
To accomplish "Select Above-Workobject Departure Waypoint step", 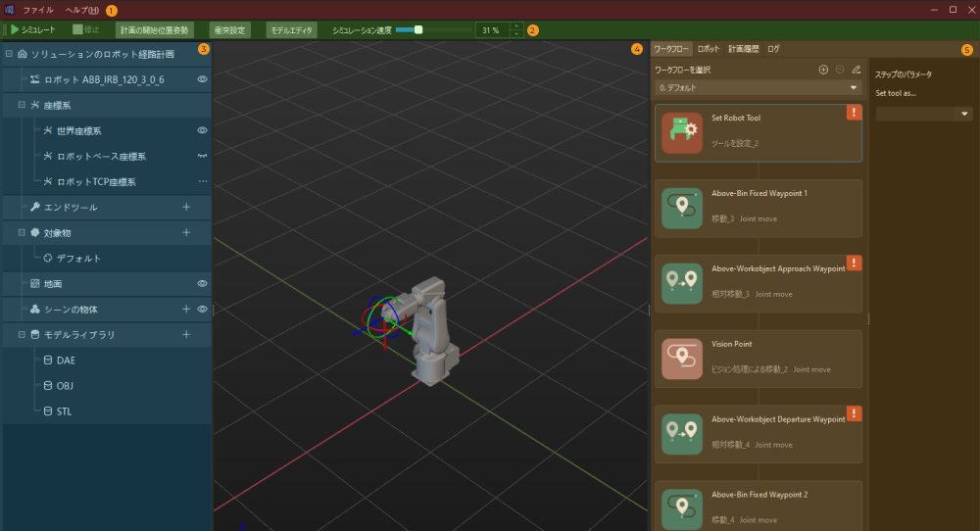I will (759, 434).
